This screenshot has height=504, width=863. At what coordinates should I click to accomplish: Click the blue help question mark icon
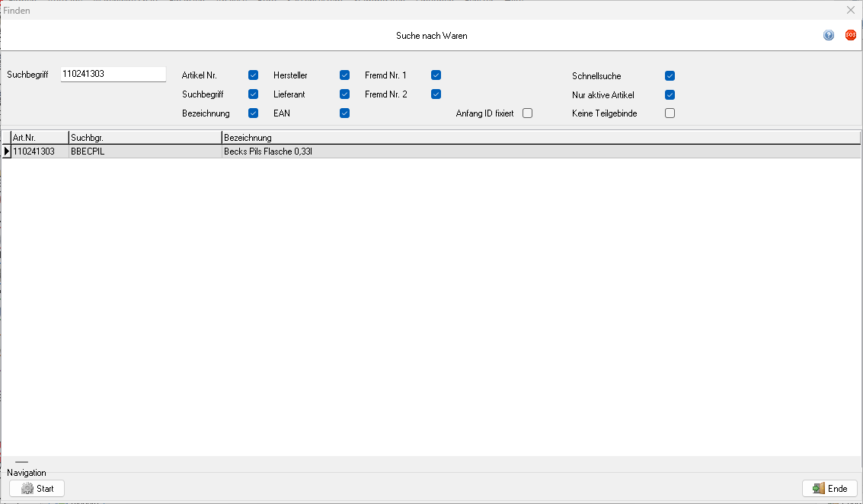tap(829, 36)
